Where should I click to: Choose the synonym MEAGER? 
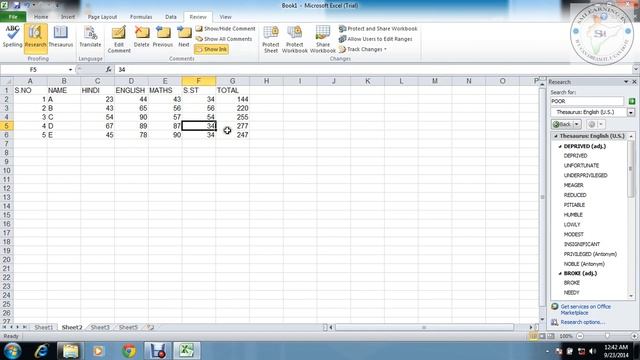pos(573,185)
